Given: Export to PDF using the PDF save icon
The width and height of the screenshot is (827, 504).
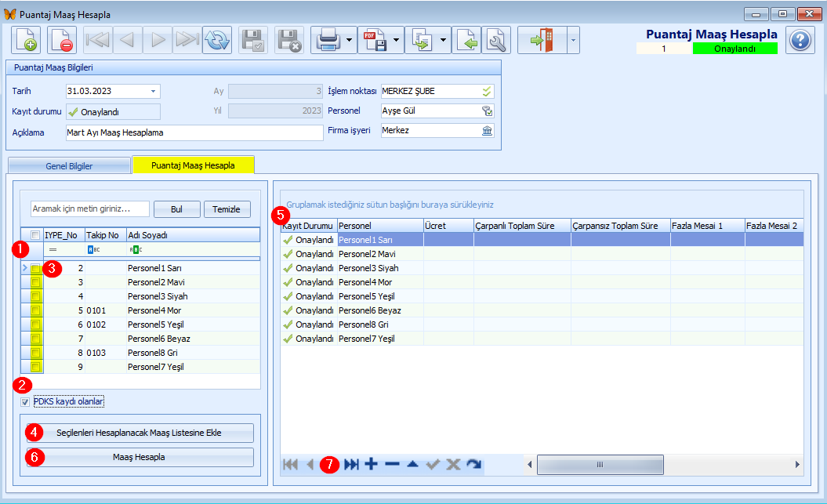Looking at the screenshot, I should pyautogui.click(x=375, y=40).
